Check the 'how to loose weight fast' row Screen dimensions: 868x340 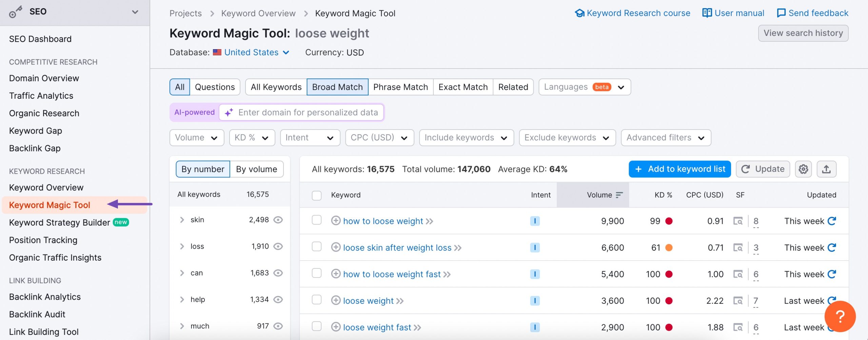(x=317, y=273)
